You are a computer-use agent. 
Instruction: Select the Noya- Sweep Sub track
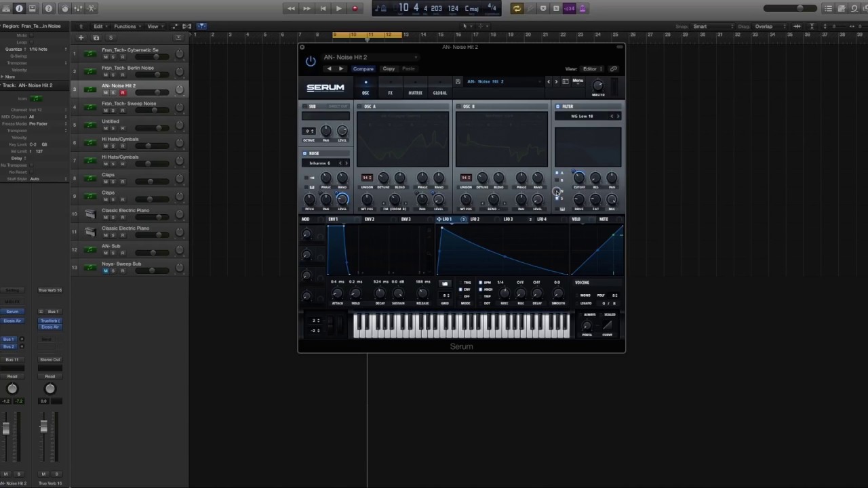129,267
